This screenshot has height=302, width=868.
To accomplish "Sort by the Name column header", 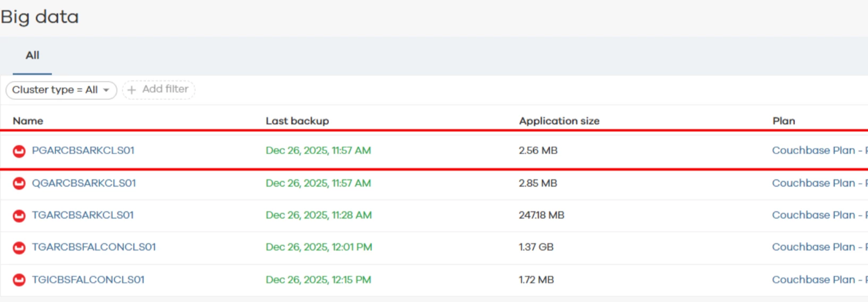I will 28,121.
